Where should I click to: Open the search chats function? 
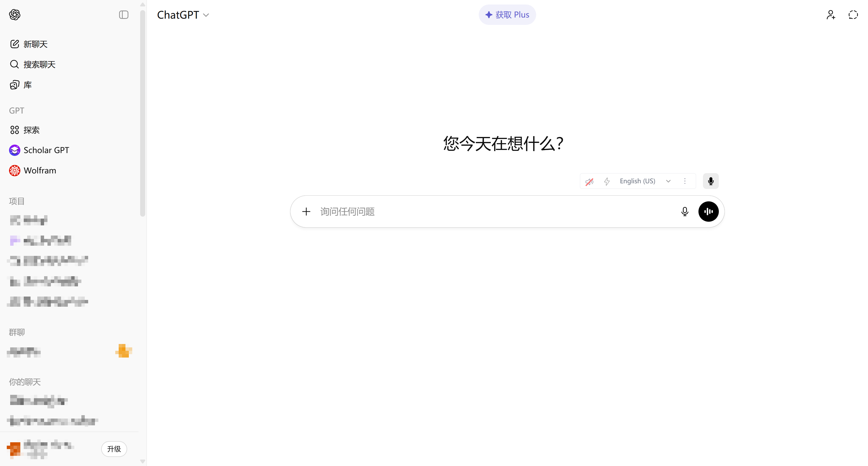39,64
